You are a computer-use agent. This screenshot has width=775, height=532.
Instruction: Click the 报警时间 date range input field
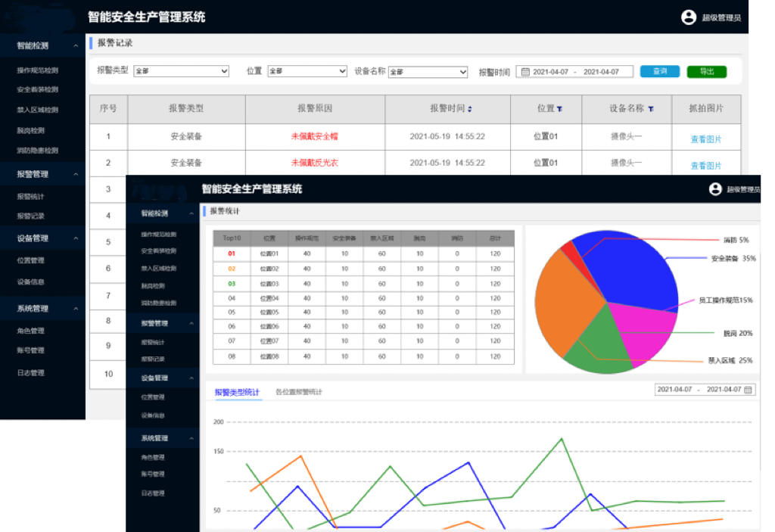tap(575, 72)
